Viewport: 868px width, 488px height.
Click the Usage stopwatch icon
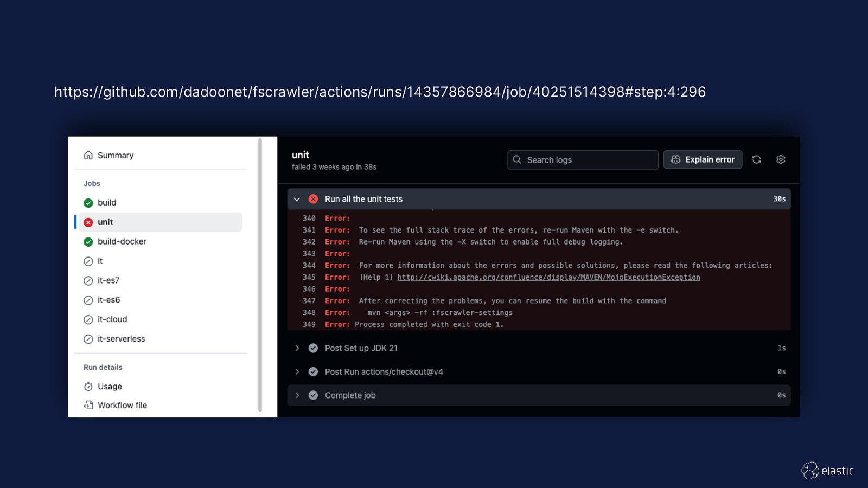88,387
